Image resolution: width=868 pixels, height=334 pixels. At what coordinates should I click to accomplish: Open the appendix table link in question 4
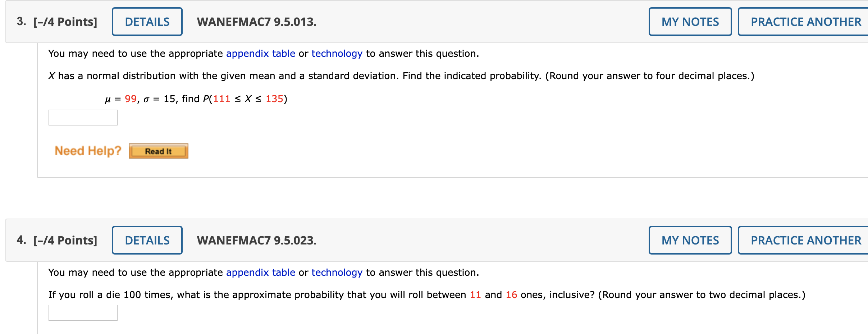click(260, 272)
